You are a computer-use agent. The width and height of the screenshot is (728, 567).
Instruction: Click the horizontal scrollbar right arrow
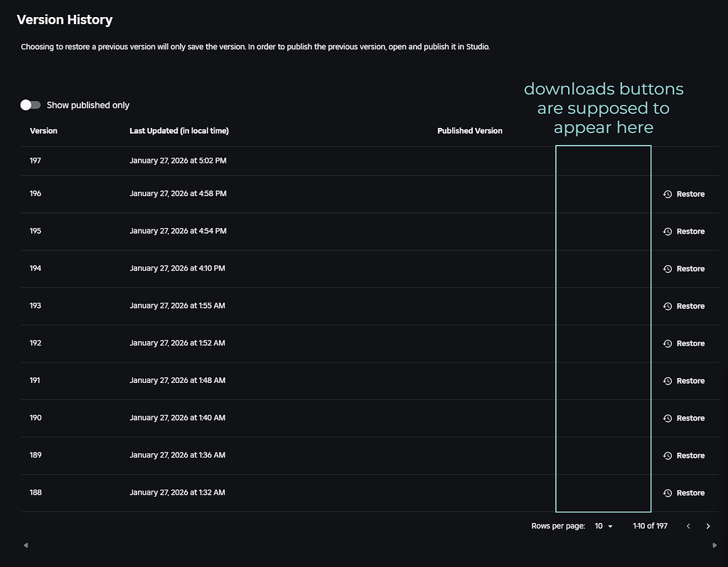pos(714,545)
